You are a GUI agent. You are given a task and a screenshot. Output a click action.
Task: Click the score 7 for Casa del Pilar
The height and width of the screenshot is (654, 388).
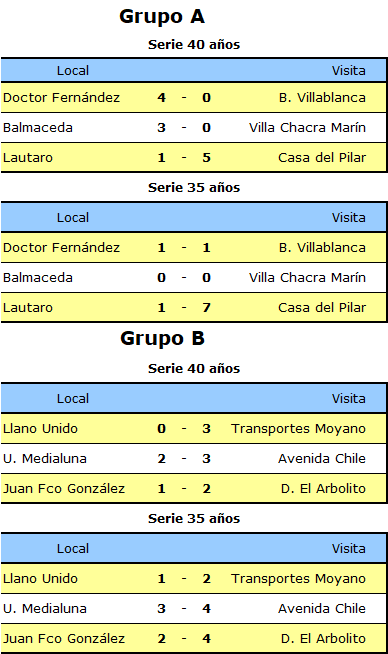207,308
